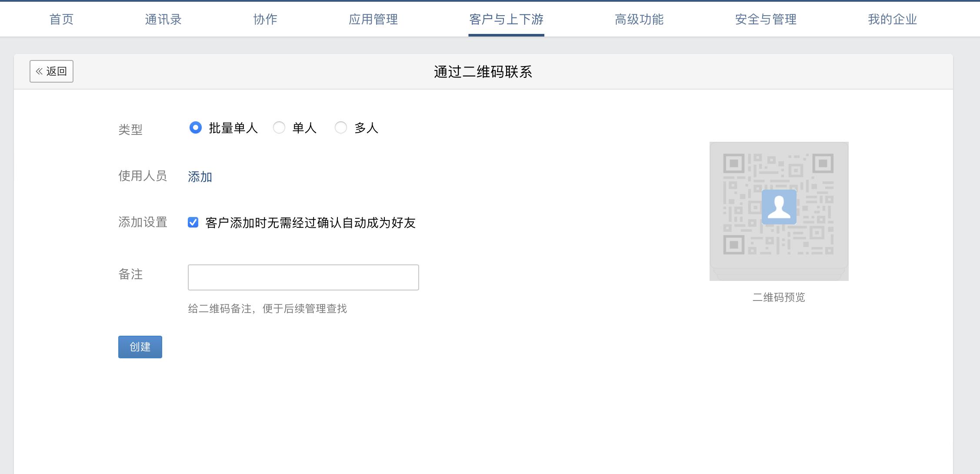Select the 批量单人 radio option
Screen dimensions: 980x474
(x=195, y=128)
